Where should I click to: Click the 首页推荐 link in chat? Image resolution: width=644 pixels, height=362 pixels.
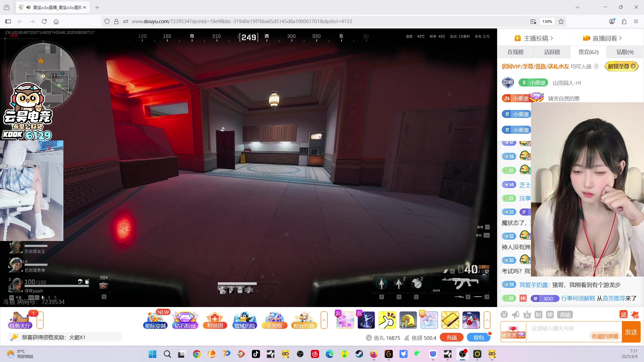tap(614, 298)
